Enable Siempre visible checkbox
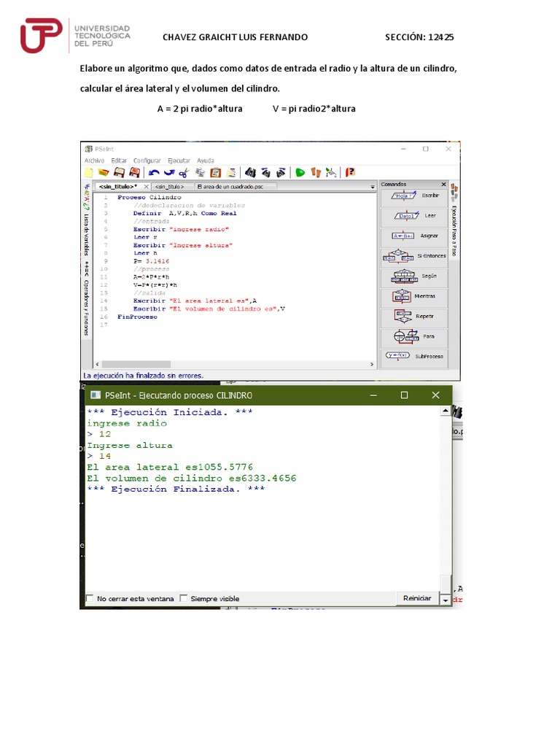 [x=183, y=598]
